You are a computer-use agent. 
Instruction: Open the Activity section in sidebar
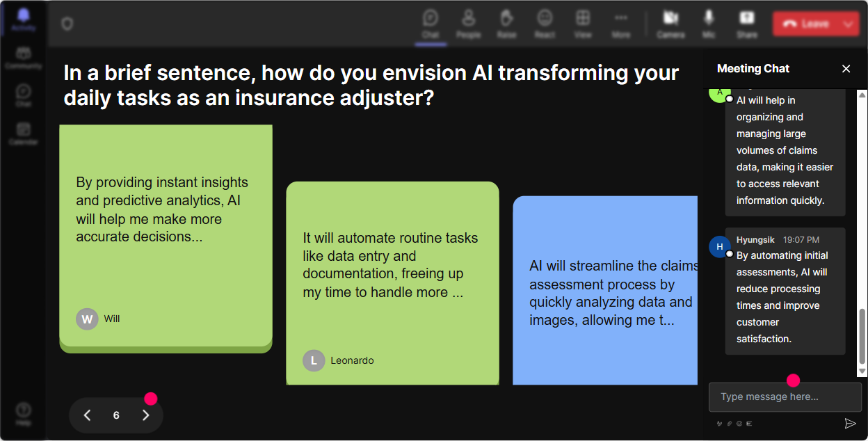tap(24, 19)
